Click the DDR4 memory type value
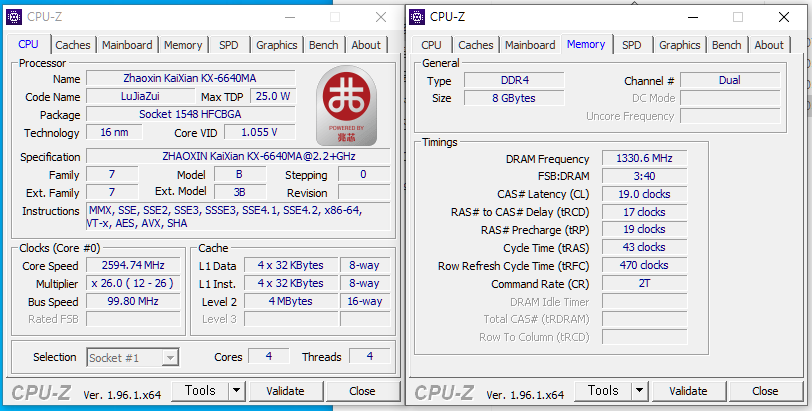Screen dimensions: 812x411 tap(514, 80)
